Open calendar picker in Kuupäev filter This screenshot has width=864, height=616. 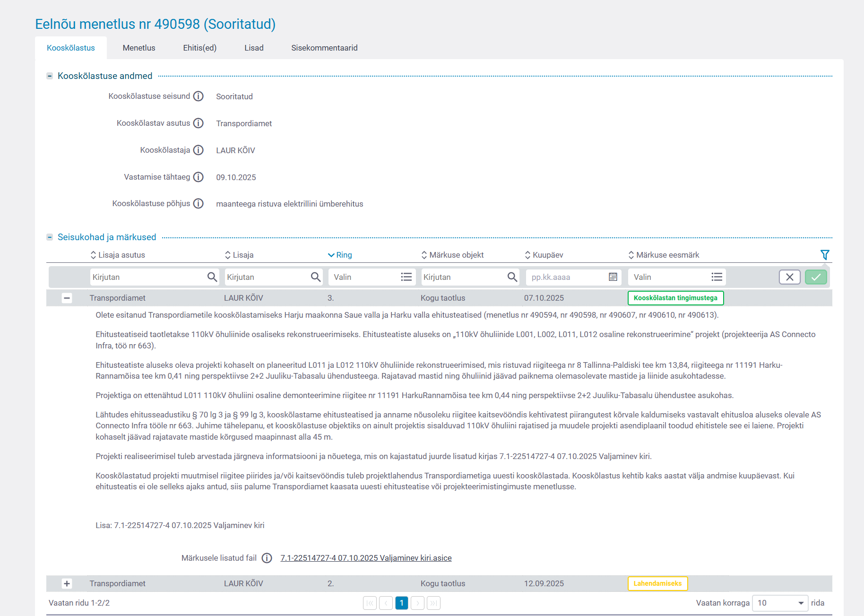[613, 277]
